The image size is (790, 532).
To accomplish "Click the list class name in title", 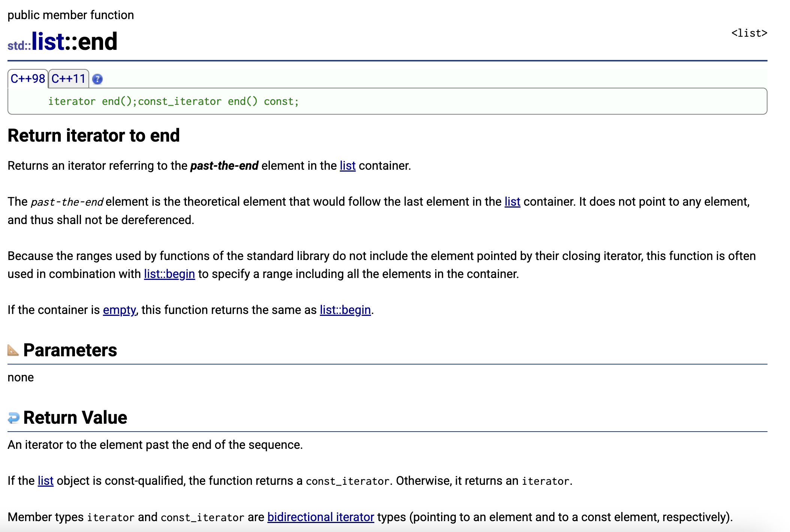I will click(48, 41).
